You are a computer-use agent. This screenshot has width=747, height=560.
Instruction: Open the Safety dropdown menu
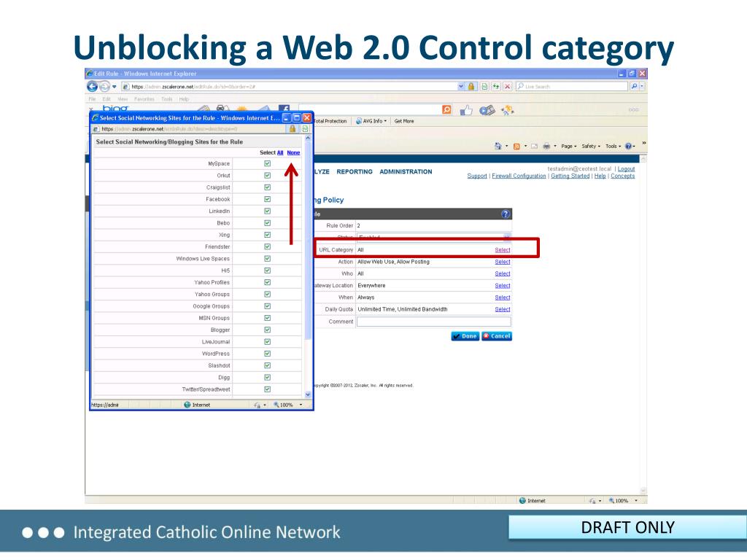click(x=591, y=146)
